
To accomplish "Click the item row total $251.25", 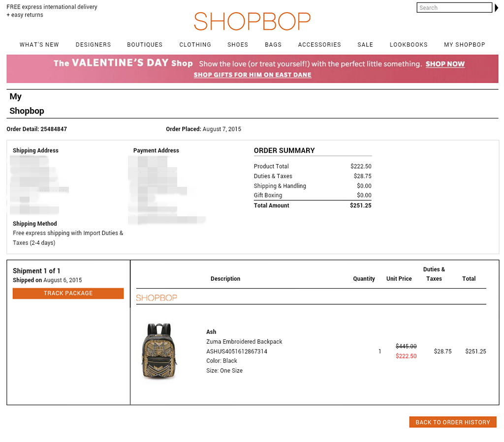I will point(475,352).
